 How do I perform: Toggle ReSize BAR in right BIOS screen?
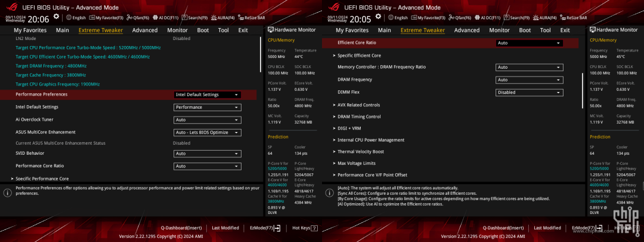tap(574, 18)
